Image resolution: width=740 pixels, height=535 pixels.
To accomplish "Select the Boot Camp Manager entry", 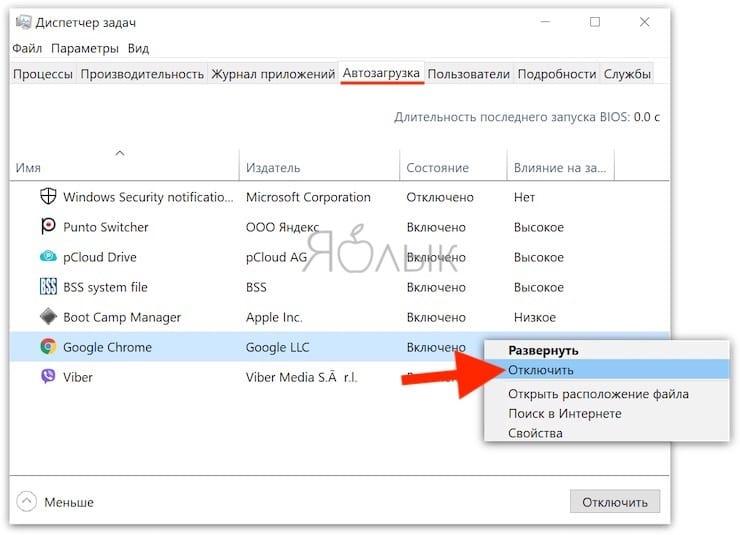I will 122,318.
